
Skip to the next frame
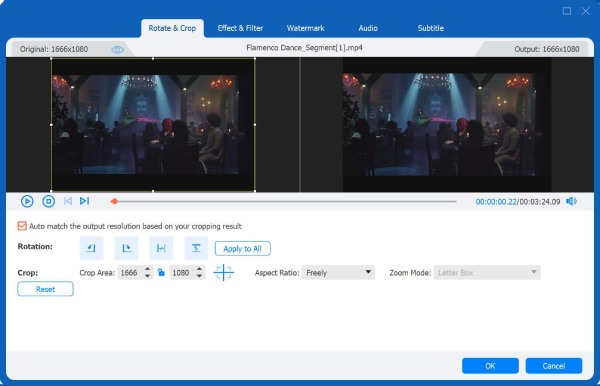84,201
